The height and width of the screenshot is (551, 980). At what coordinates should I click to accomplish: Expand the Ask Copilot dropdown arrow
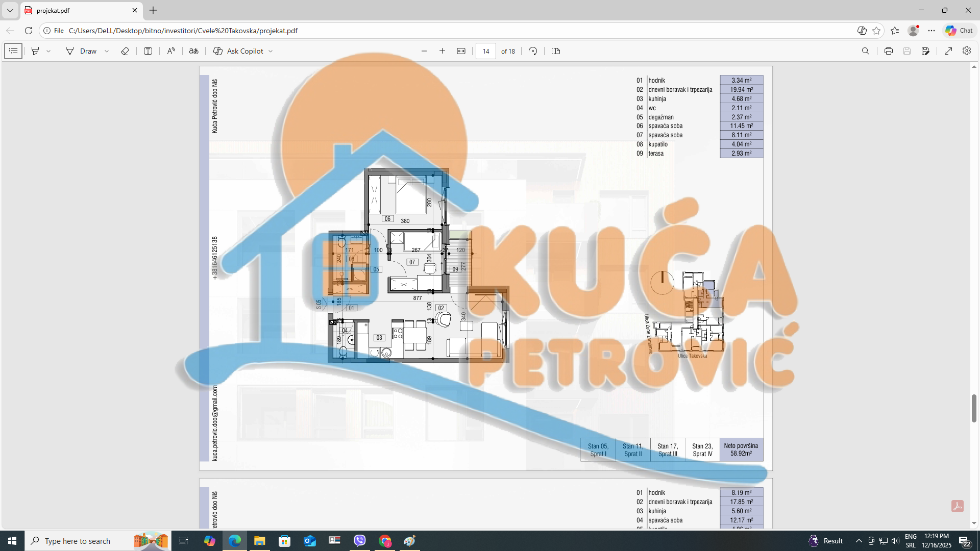tap(271, 51)
